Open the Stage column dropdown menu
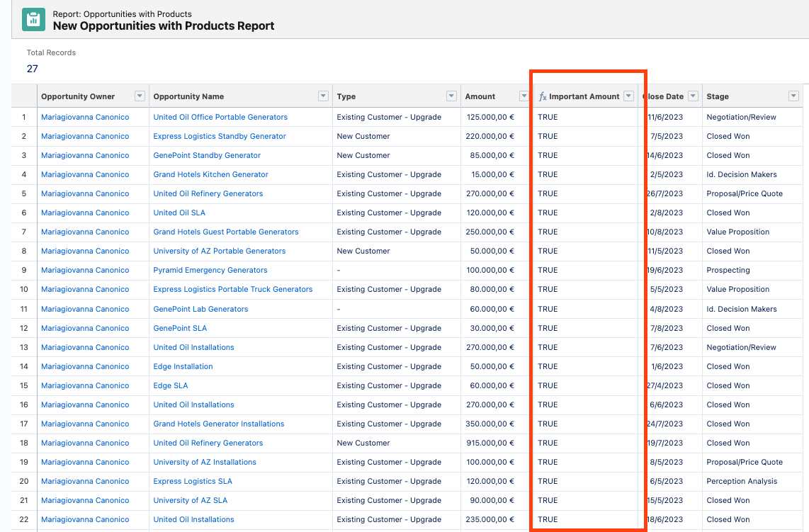This screenshot has height=532, width=809. click(793, 96)
